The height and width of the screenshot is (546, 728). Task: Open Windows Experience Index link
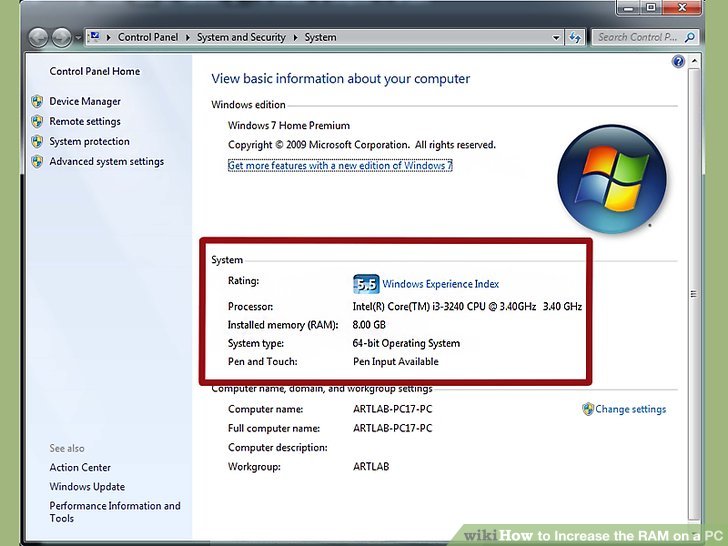[x=441, y=284]
